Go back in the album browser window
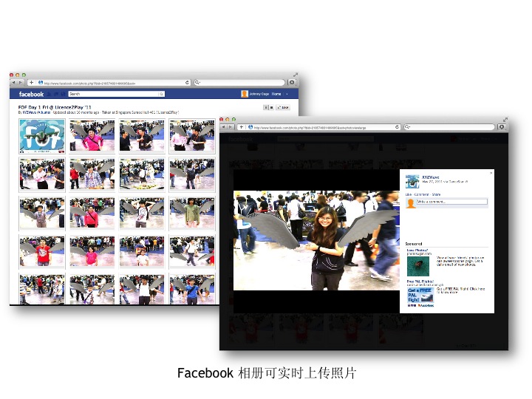This screenshot has height=399, width=532. pyautogui.click(x=14, y=83)
